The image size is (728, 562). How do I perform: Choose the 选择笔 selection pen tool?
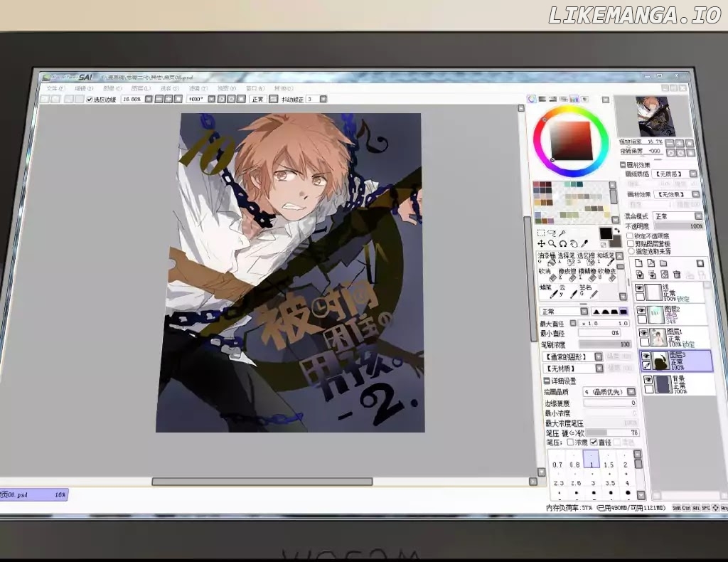pyautogui.click(x=567, y=259)
